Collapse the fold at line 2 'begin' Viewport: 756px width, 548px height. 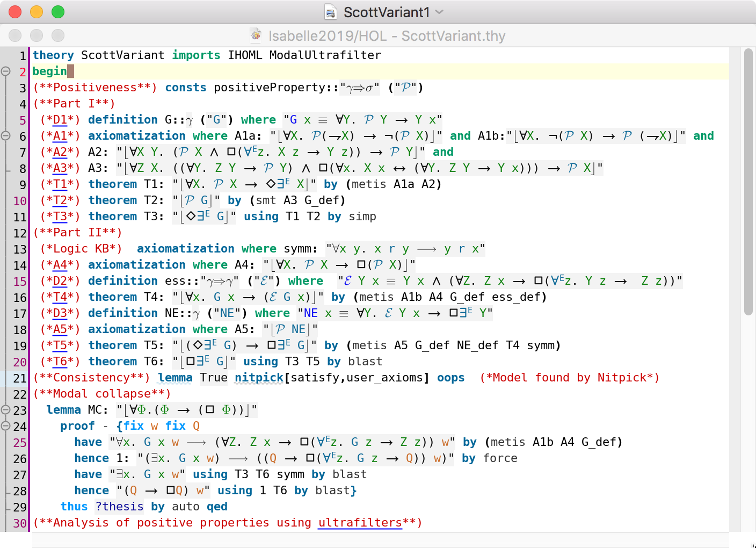click(x=6, y=71)
